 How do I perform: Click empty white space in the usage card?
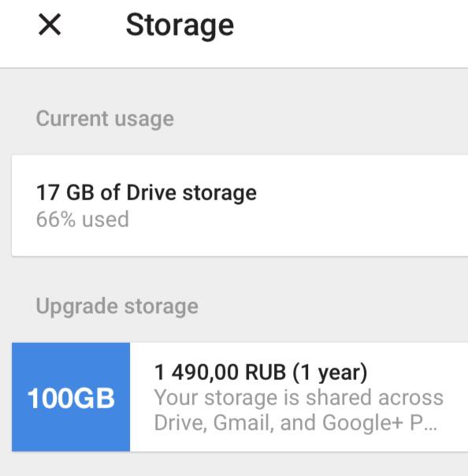(x=364, y=206)
